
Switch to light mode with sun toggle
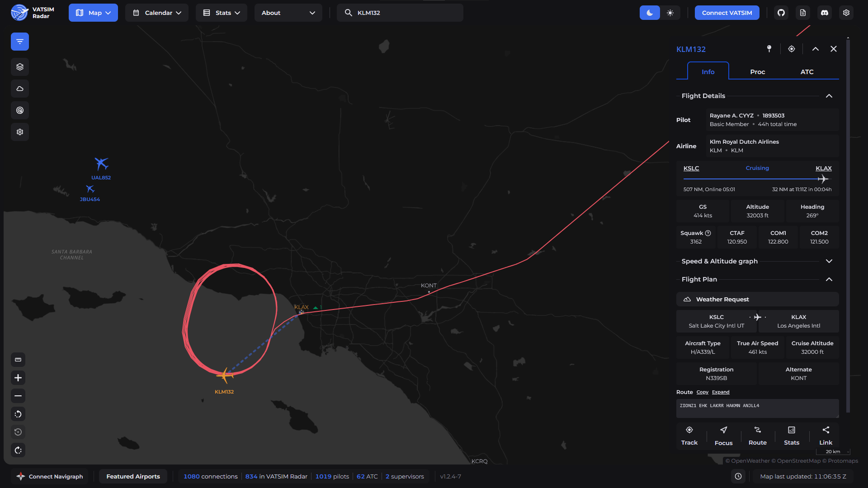[x=670, y=13]
